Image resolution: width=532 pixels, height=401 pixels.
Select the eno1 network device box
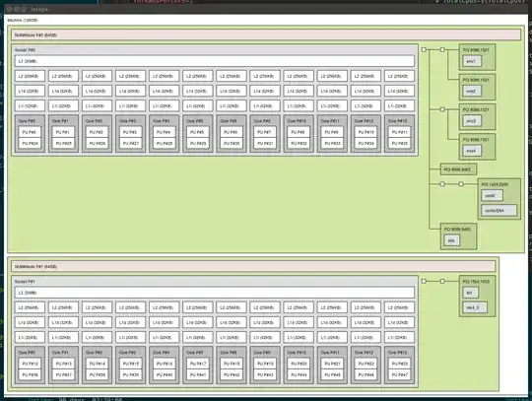point(472,61)
